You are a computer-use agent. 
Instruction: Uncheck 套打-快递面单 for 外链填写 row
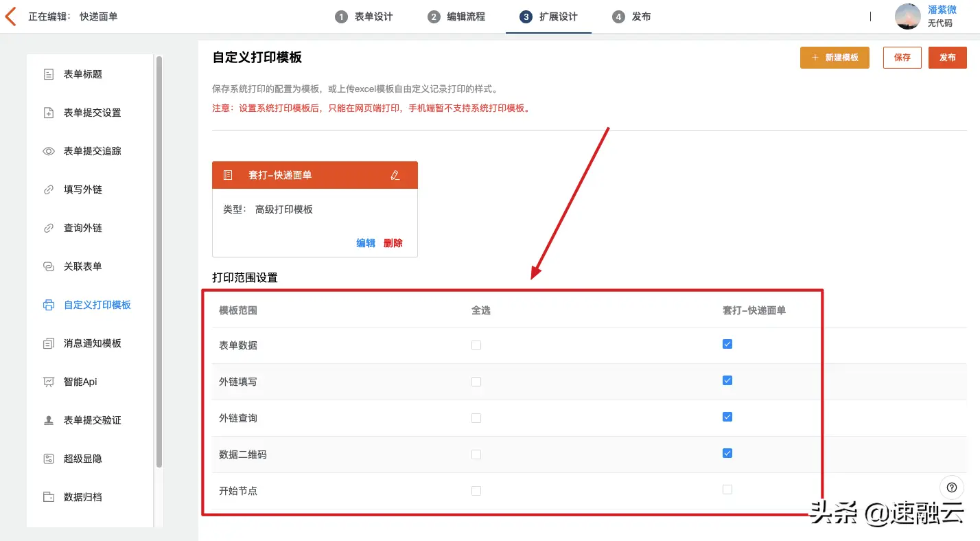click(727, 380)
